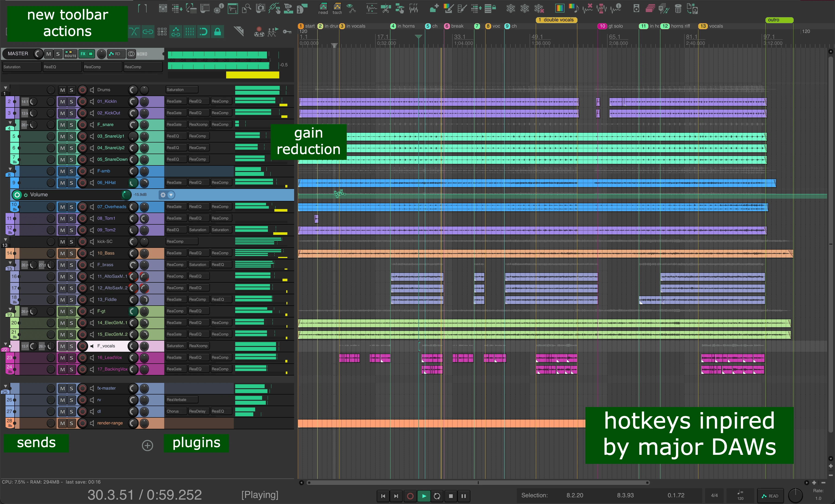Image resolution: width=835 pixels, height=504 pixels.
Task: Collapse the Drums folder track
Action: point(5,88)
